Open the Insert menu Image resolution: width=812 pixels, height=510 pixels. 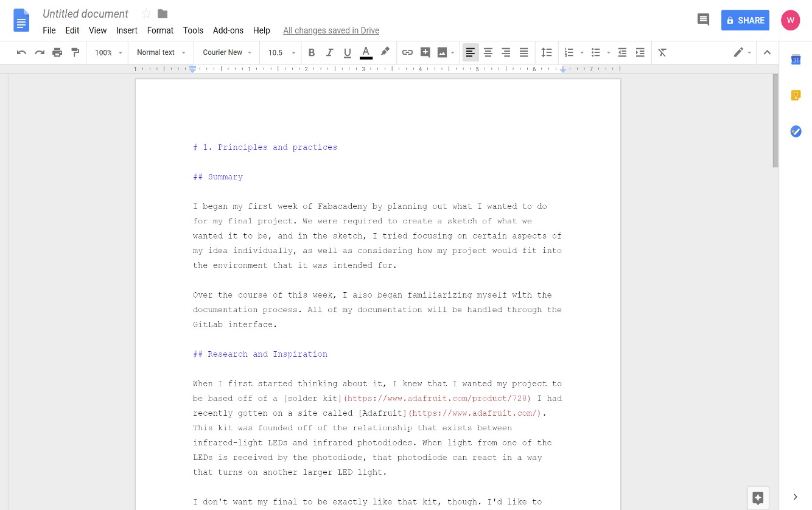pos(127,30)
